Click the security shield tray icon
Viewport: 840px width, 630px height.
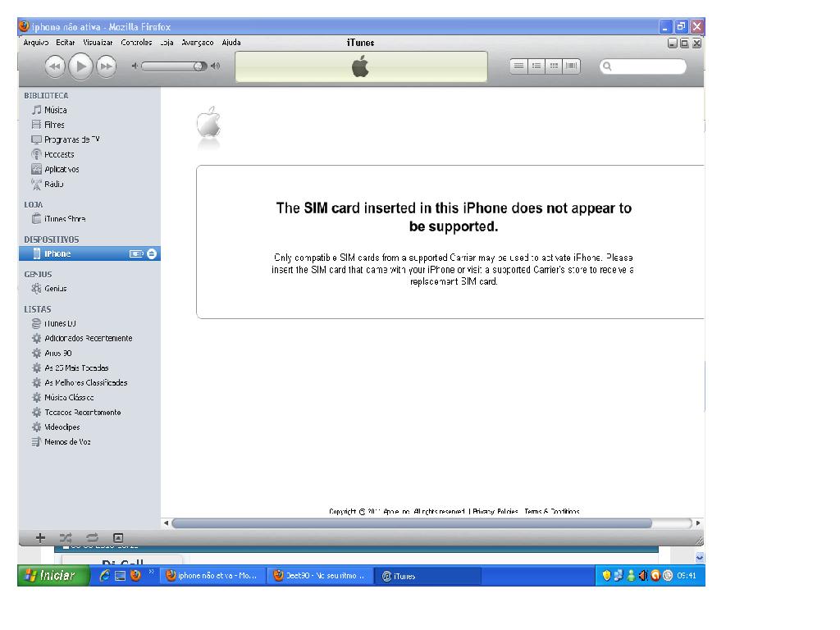pos(606,576)
